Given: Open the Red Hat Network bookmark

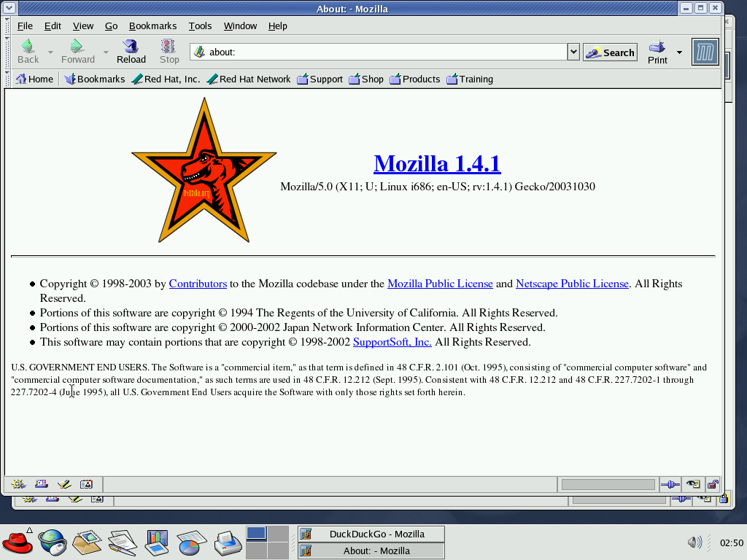Looking at the screenshot, I should (x=249, y=79).
